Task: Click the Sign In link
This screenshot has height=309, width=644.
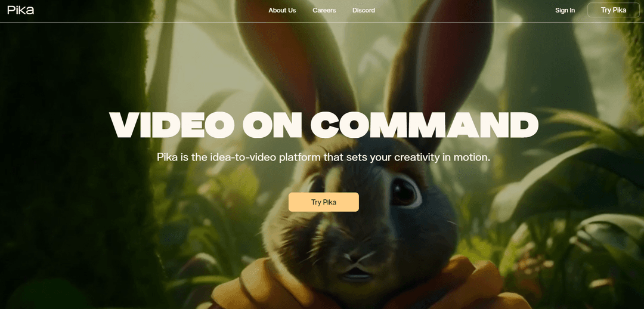Action: (565, 10)
